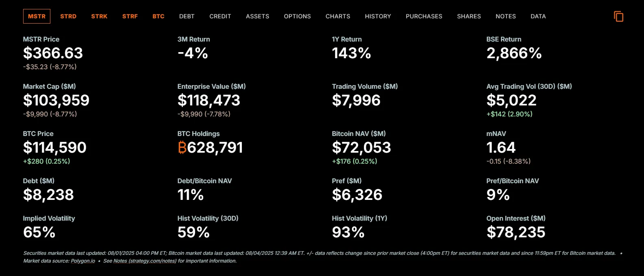Follow the Polygon.io source link
This screenshot has width=644, height=276.
pyautogui.click(x=83, y=261)
